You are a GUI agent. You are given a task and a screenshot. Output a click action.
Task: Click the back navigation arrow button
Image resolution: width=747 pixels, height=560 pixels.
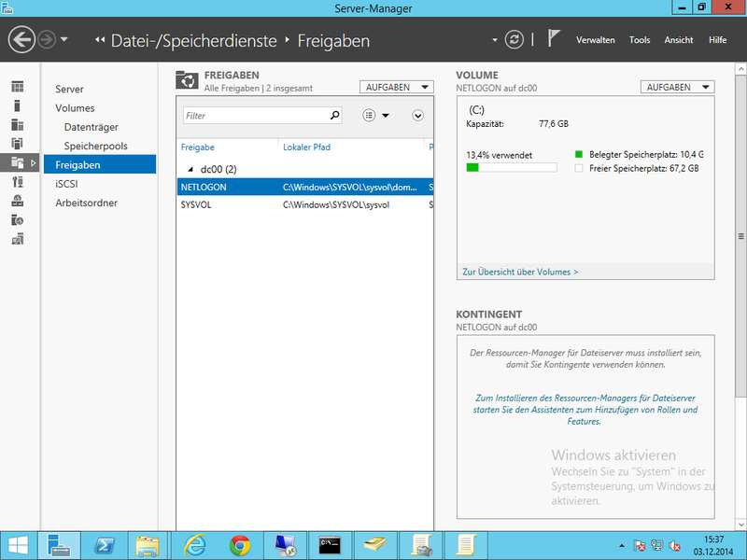click(21, 39)
